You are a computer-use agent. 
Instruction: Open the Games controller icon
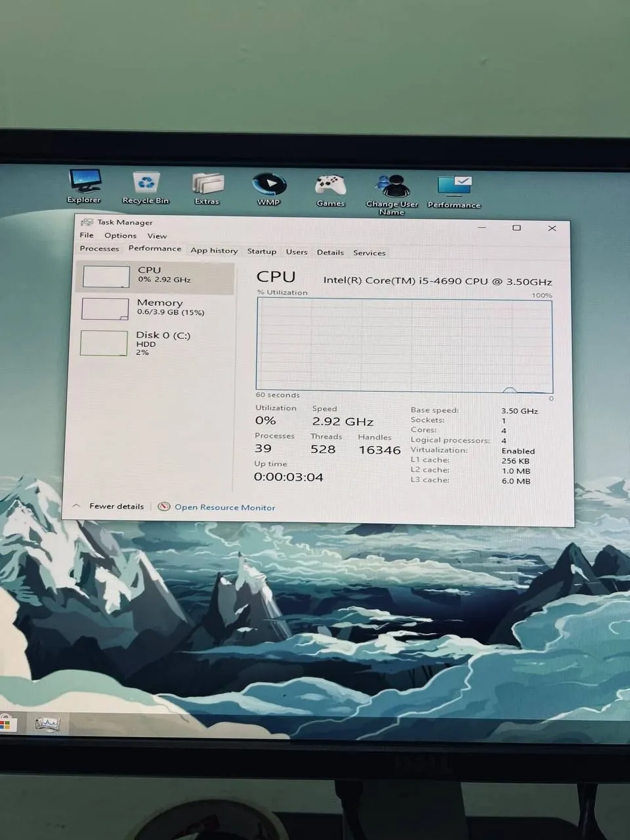point(331,190)
